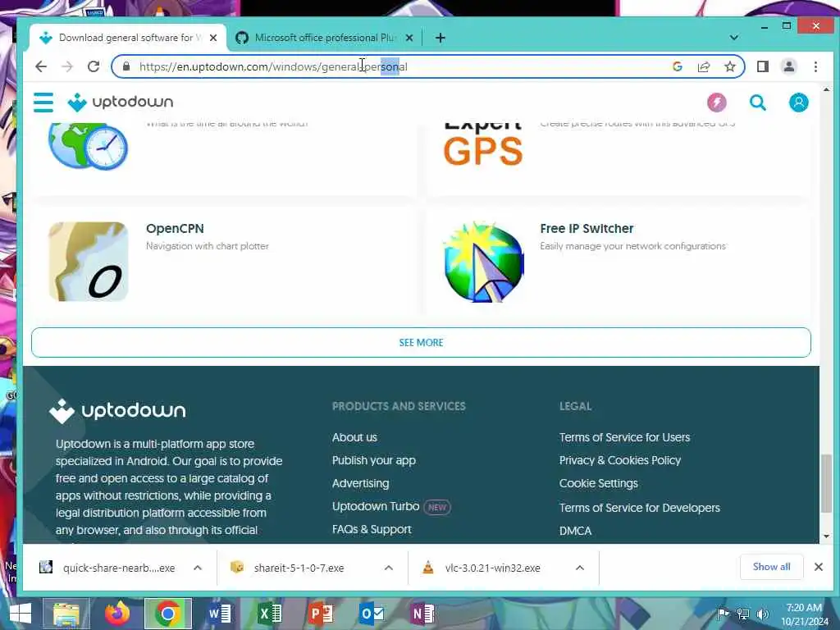This screenshot has width=840, height=630.
Task: Open the Advertising link
Action: [x=361, y=483]
